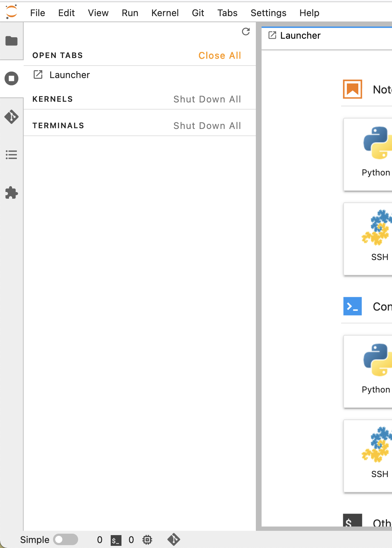Show the Table of Contents sidebar icon
The width and height of the screenshot is (392, 548).
coord(11,155)
